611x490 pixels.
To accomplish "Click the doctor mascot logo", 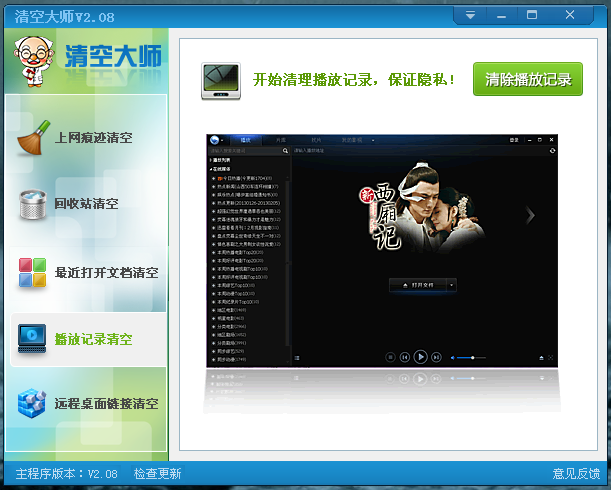I will [x=33, y=61].
